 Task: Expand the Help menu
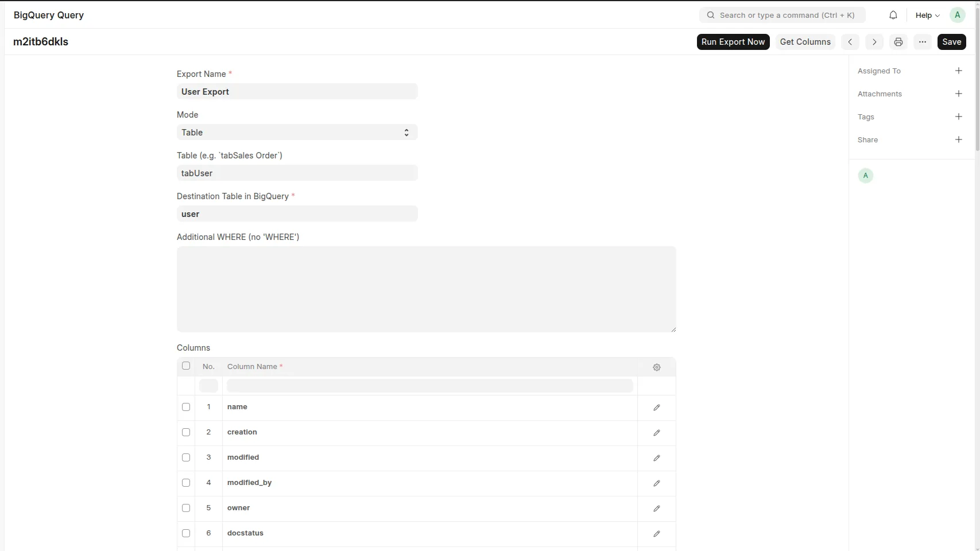point(927,15)
